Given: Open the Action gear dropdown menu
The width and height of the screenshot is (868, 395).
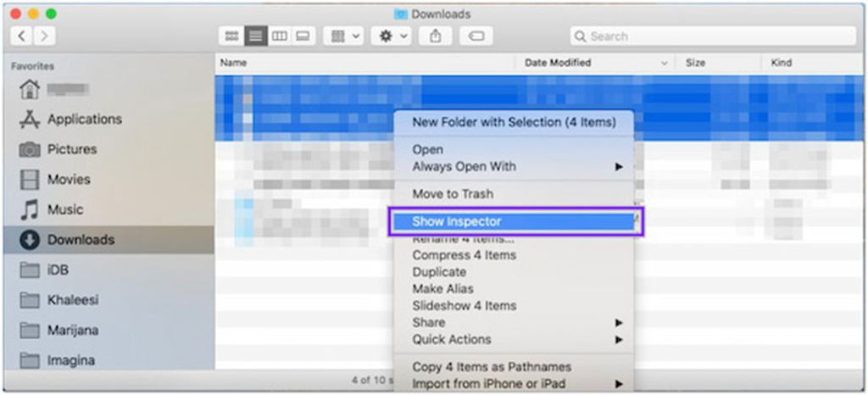Looking at the screenshot, I should point(390,36).
